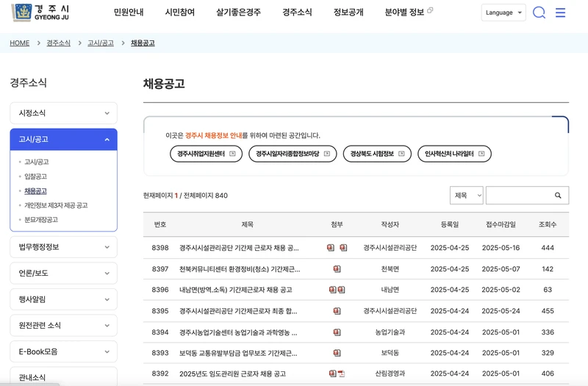
Task: Download attachment for post 8393
Action: click(x=337, y=353)
